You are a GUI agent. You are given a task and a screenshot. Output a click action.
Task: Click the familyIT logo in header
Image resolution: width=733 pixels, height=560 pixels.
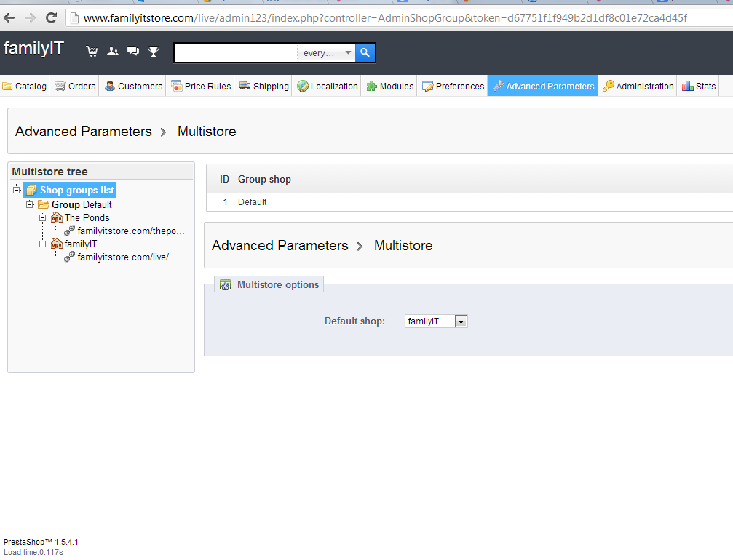(33, 48)
